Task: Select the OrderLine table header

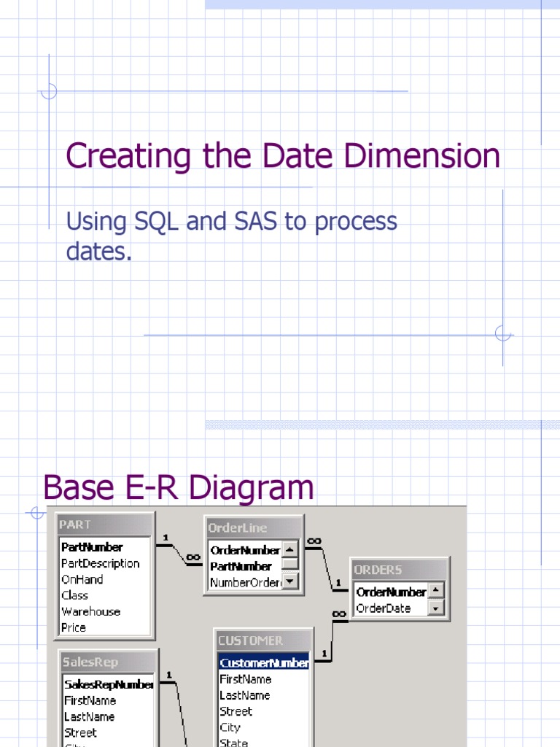Action: (254, 527)
